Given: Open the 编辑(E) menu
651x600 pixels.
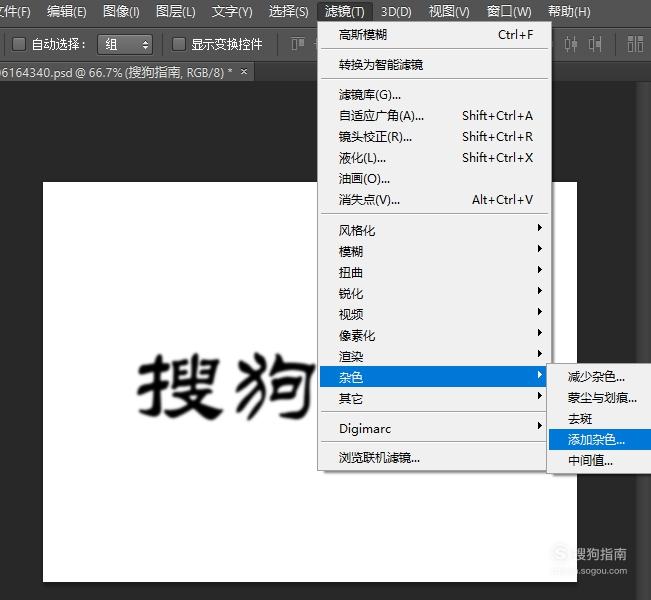Looking at the screenshot, I should pos(67,11).
